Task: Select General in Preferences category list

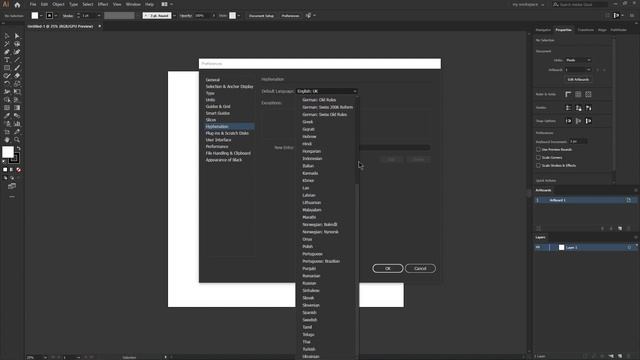Action: (213, 80)
